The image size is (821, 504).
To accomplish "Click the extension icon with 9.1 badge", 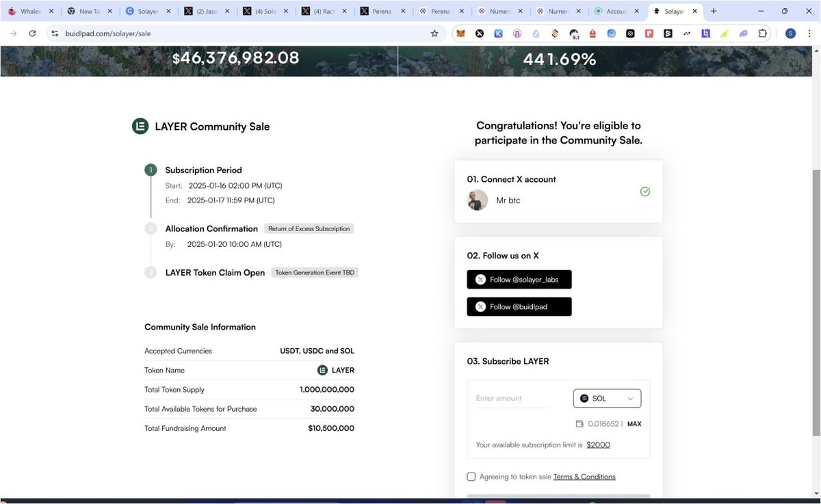I will pos(574,34).
